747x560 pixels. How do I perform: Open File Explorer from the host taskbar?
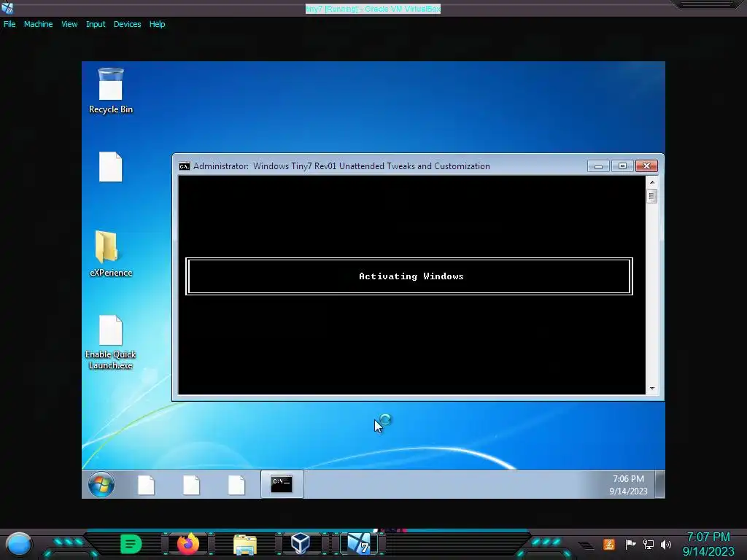(x=245, y=544)
